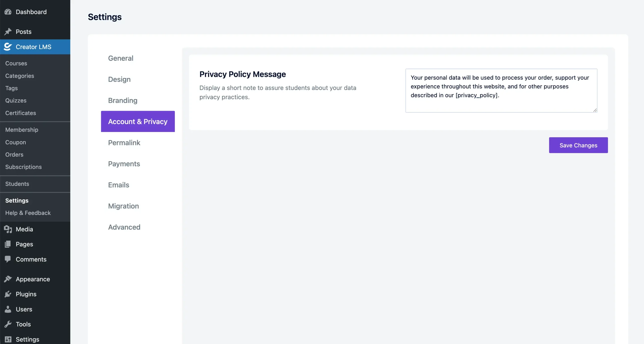Open Comments via the speech bubble icon
This screenshot has height=344, width=644.
[x=8, y=259]
